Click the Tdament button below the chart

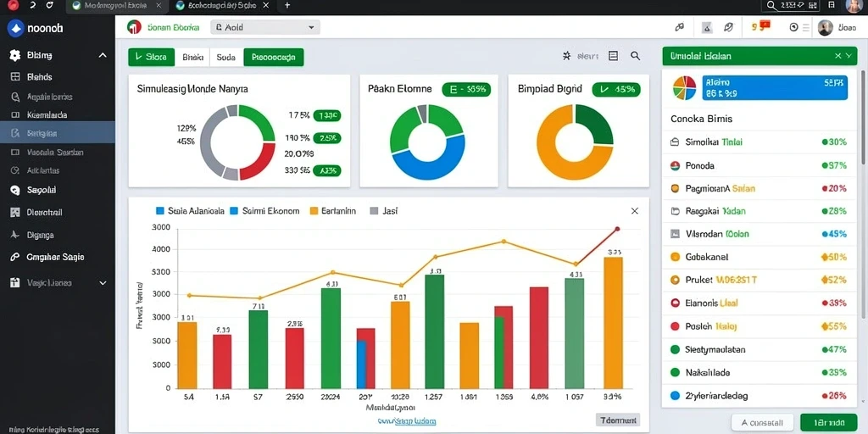point(618,420)
